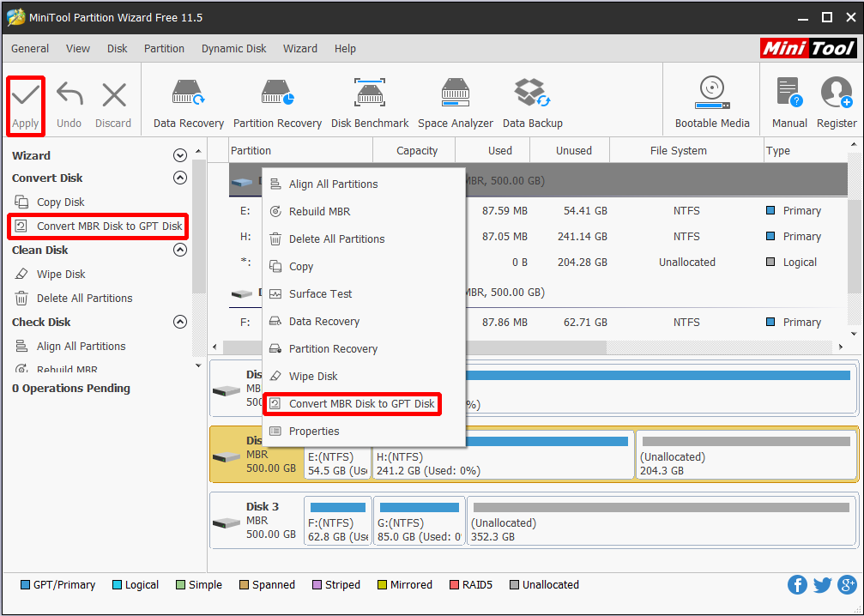Select the F: partition row

point(538,323)
